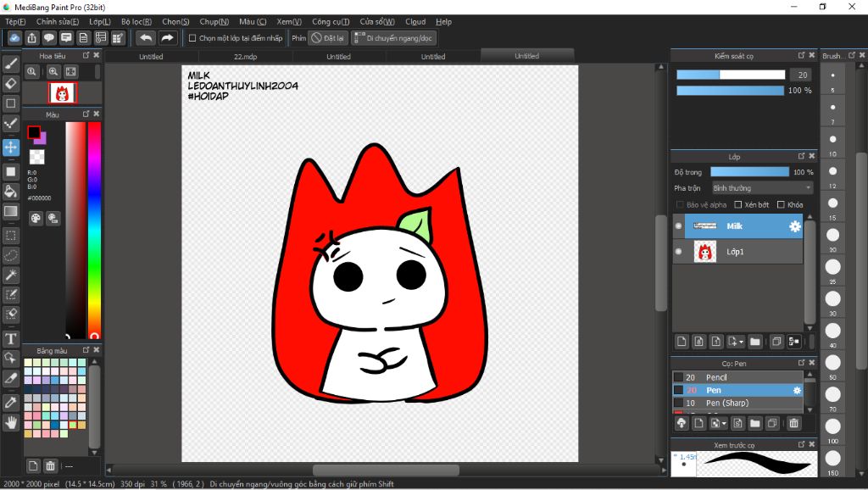The image size is (868, 490).
Task: Undock the 'Màu' color panel
Action: (x=86, y=114)
